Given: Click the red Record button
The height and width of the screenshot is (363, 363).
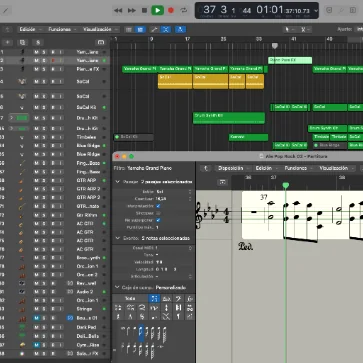Looking at the screenshot, I should (171, 10).
